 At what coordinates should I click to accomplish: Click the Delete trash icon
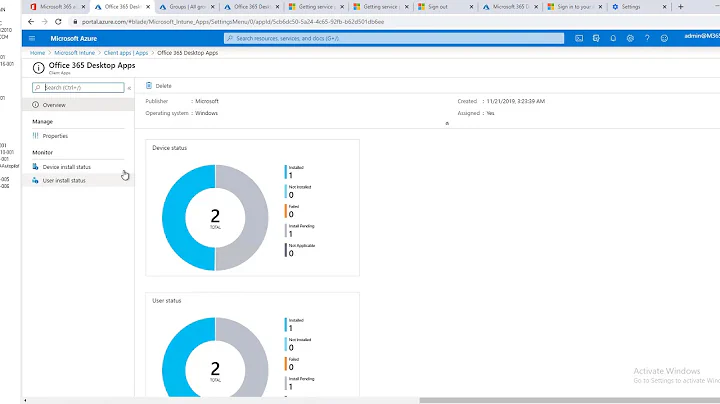point(149,85)
